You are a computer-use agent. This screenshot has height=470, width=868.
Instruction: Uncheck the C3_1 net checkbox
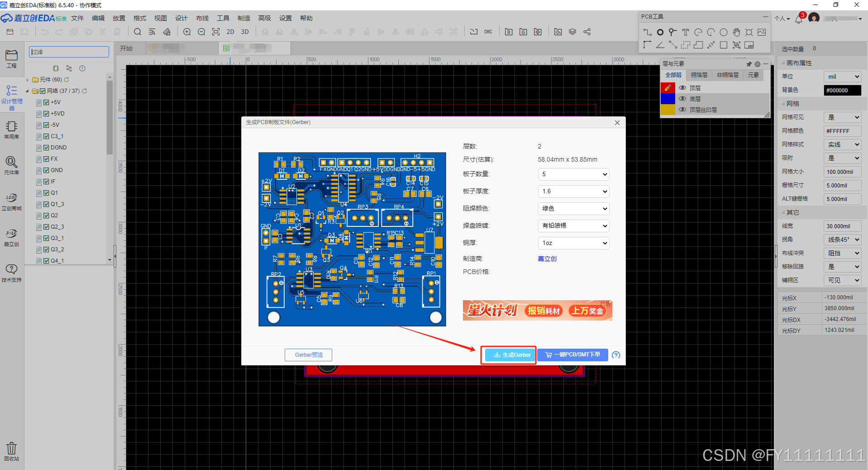[x=46, y=136]
